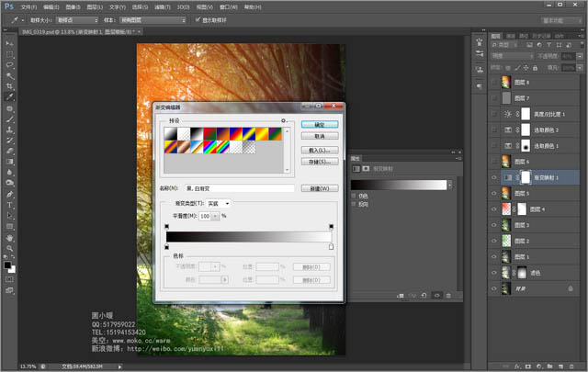Open the 渐变类型 dropdown
588x372 pixels.
[x=219, y=203]
